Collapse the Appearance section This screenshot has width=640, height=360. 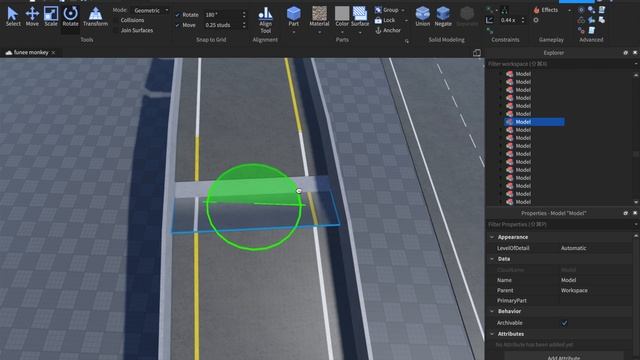(492, 237)
